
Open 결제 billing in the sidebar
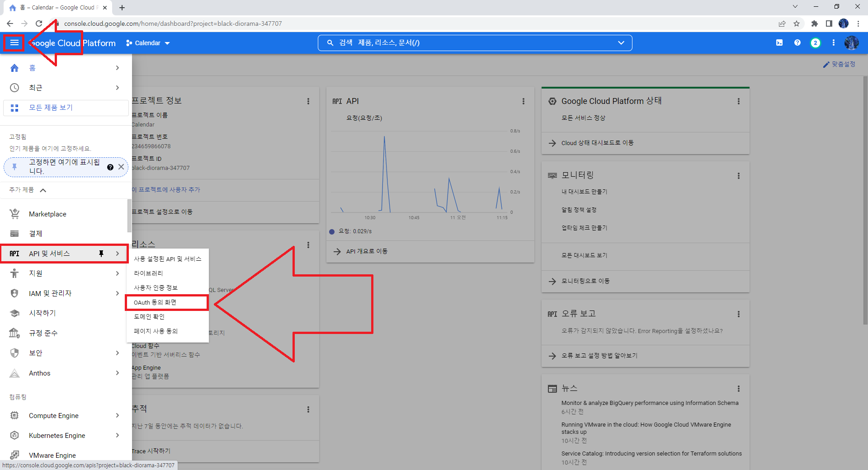click(64, 234)
